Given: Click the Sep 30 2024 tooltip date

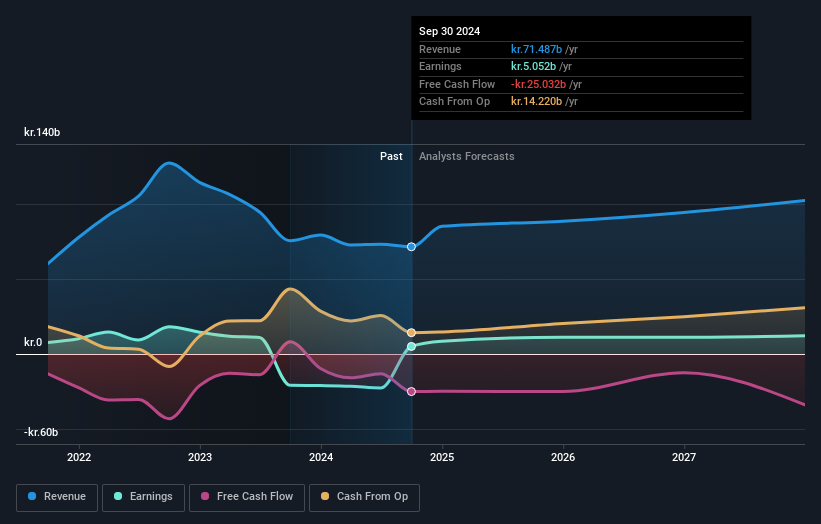Looking at the screenshot, I should click(449, 31).
